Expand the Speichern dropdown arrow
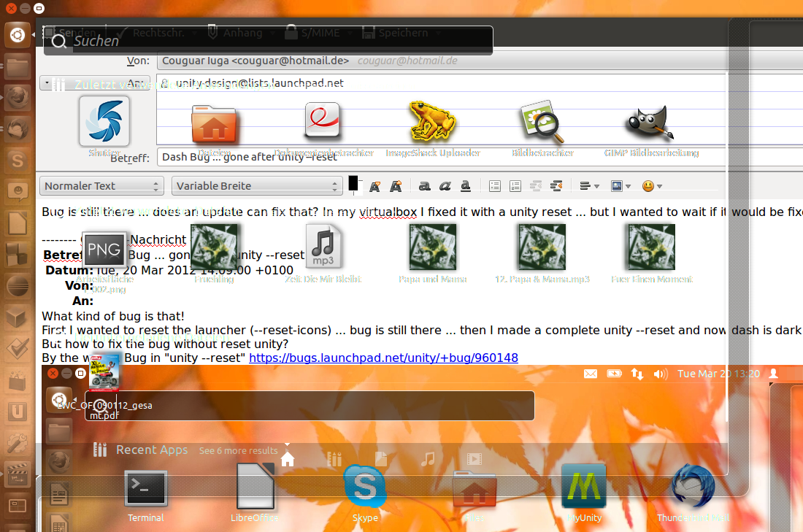This screenshot has width=803, height=532. 439,34
